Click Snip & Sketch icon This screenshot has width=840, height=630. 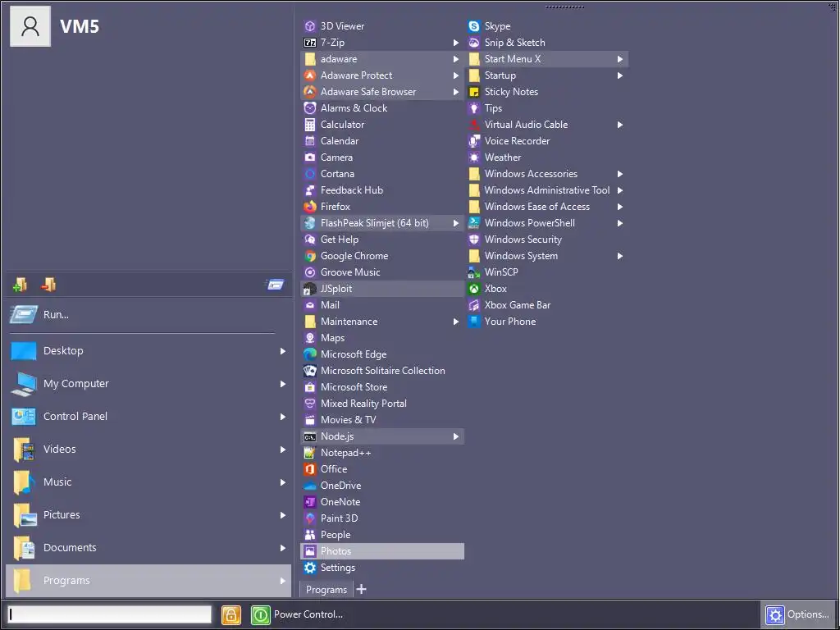coord(473,43)
